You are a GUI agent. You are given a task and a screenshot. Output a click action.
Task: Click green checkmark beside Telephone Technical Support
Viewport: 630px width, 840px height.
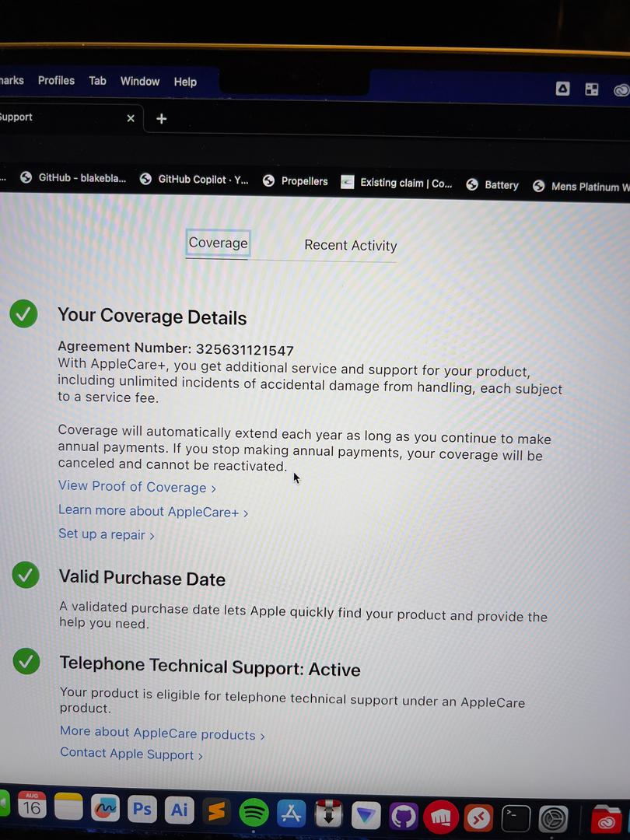coord(26,661)
